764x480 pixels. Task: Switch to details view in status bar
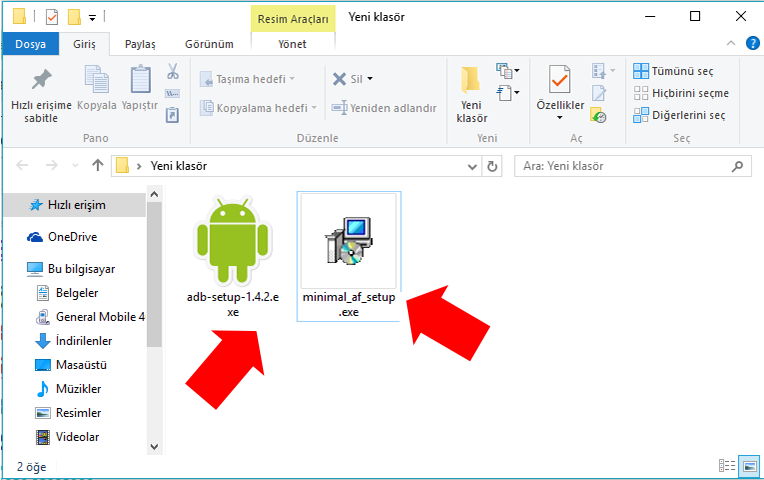727,466
